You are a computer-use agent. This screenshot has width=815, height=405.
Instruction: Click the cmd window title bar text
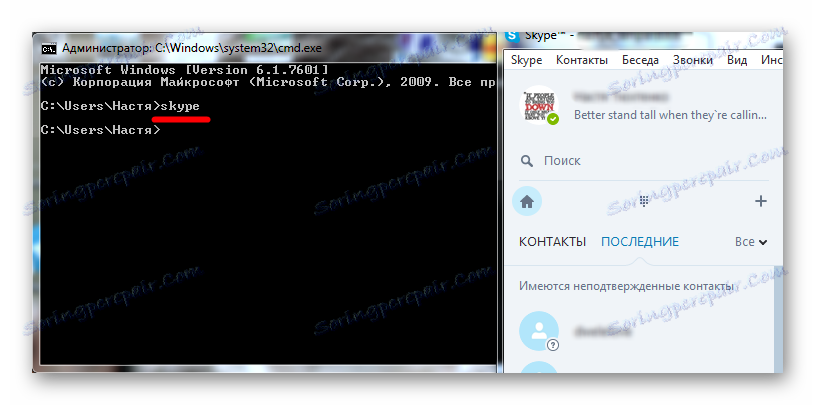192,49
